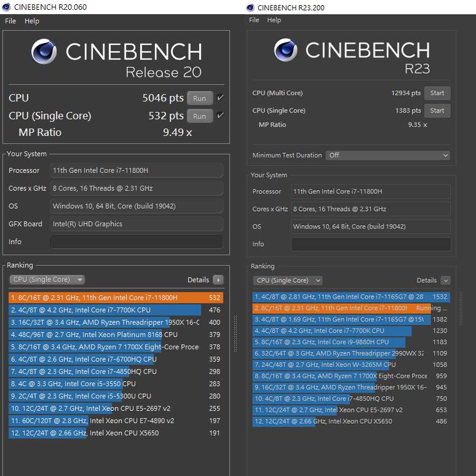Click Cinebench R23 title bar app icon
Screen dimensions: 476x476
250,7
